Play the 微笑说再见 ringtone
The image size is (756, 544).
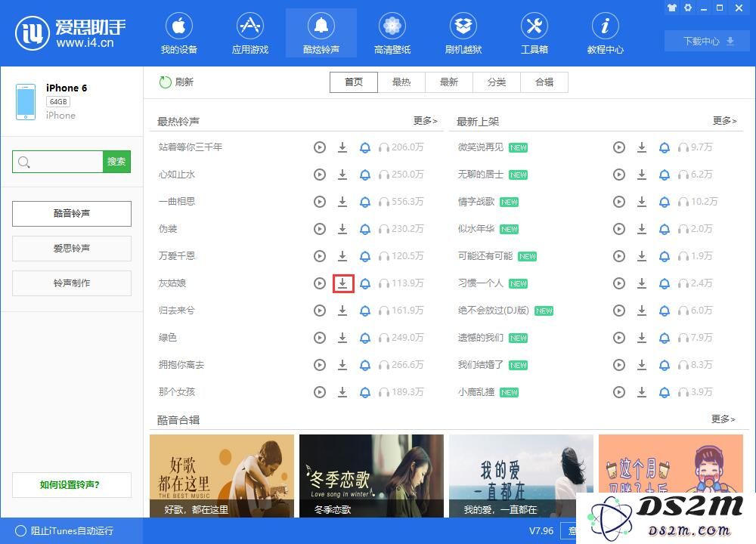[x=619, y=147]
